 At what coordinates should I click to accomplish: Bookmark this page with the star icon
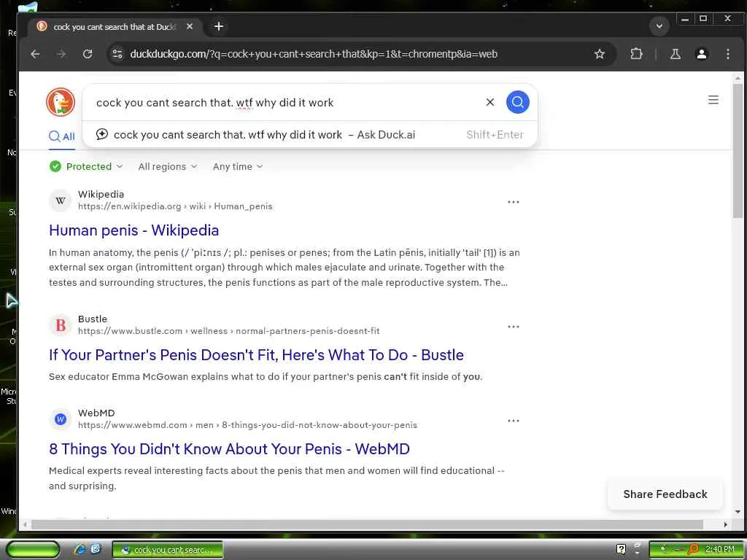tap(600, 54)
